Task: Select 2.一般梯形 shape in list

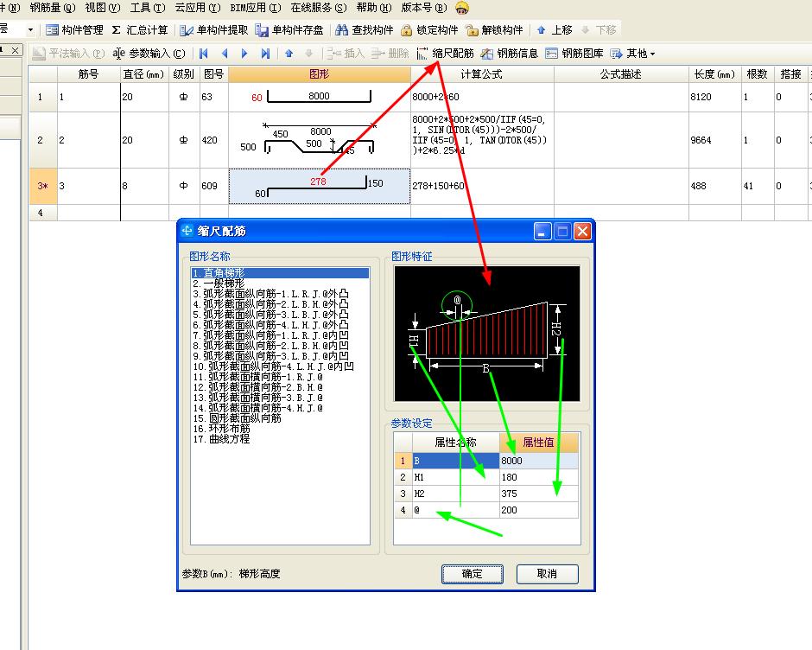Action: (280, 284)
